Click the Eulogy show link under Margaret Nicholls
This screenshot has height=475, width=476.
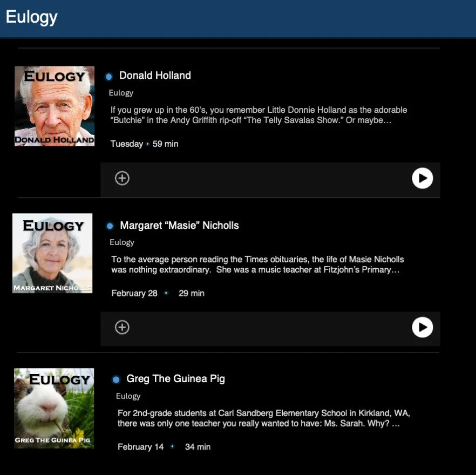[122, 242]
